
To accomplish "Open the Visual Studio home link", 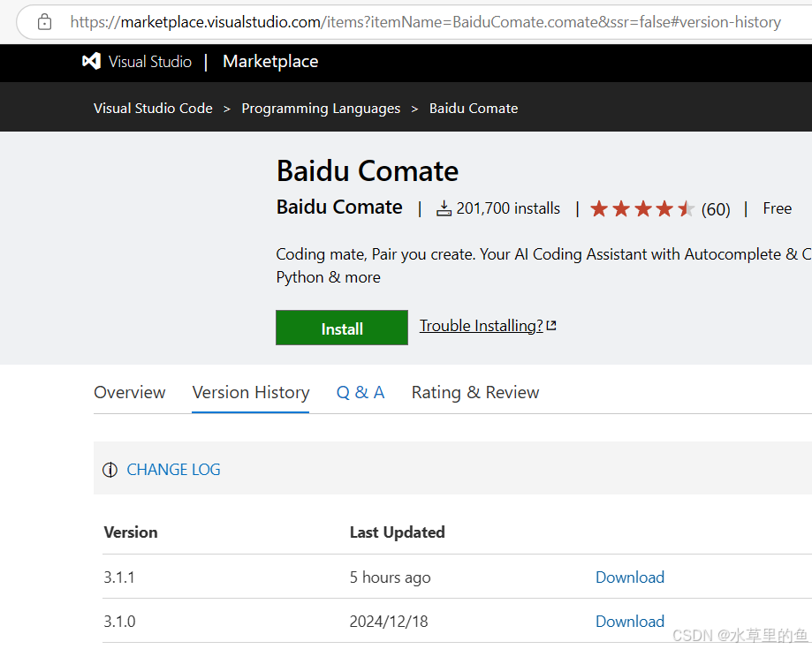I will (x=149, y=62).
